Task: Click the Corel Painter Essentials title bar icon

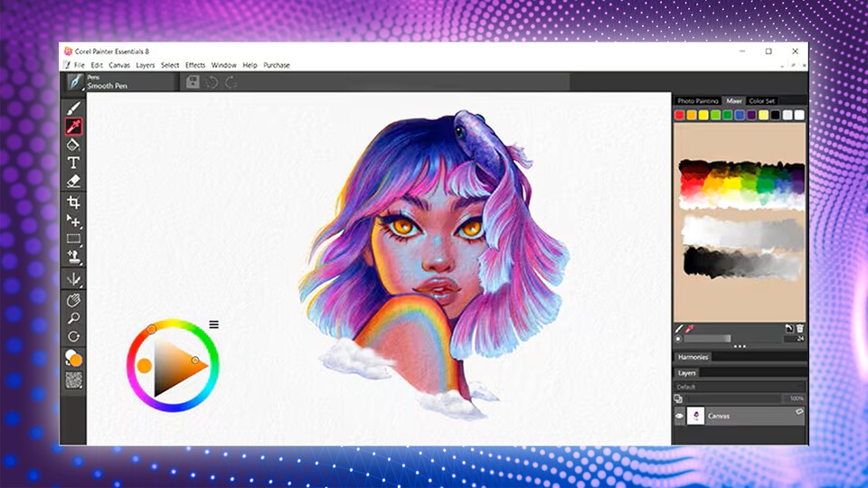Action: 68,51
